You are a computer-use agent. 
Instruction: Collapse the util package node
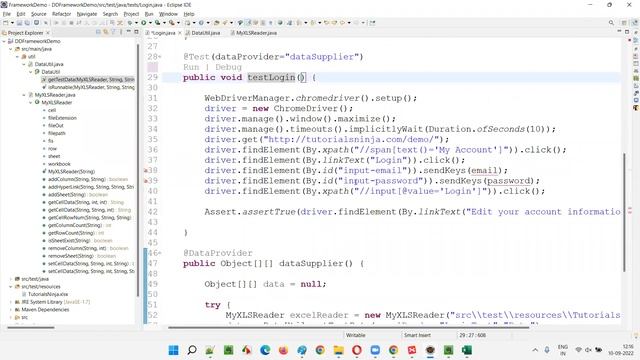tap(18, 57)
